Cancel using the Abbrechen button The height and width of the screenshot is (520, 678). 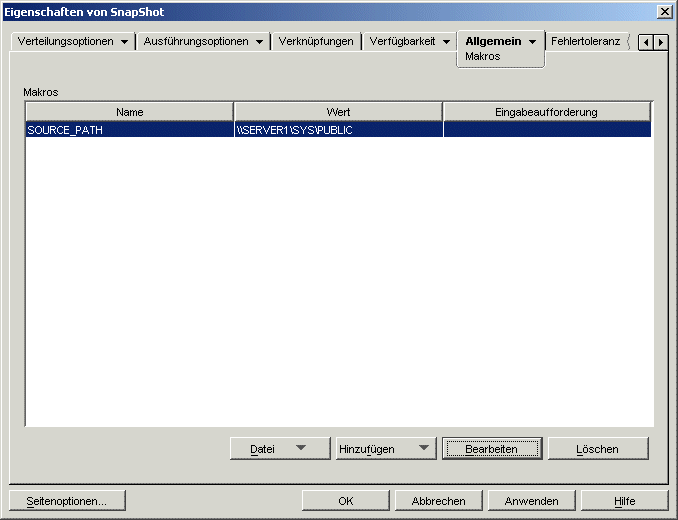click(x=438, y=501)
